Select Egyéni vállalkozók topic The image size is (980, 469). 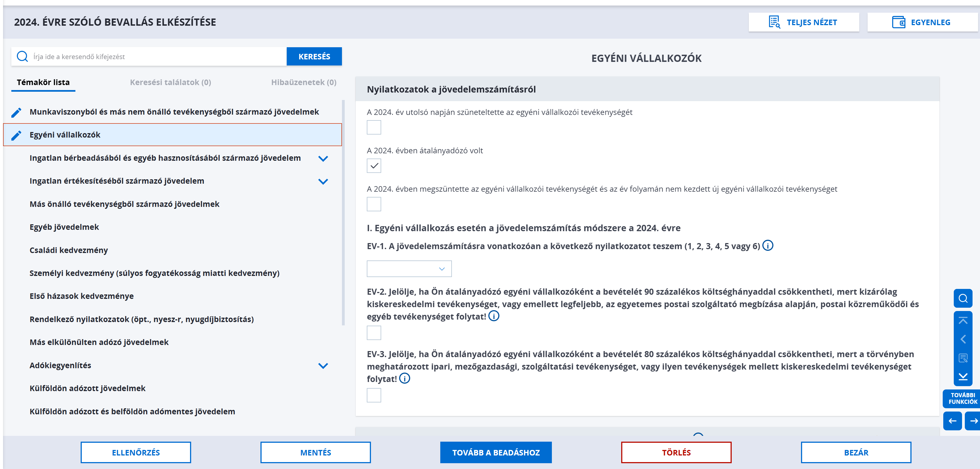[x=172, y=135]
